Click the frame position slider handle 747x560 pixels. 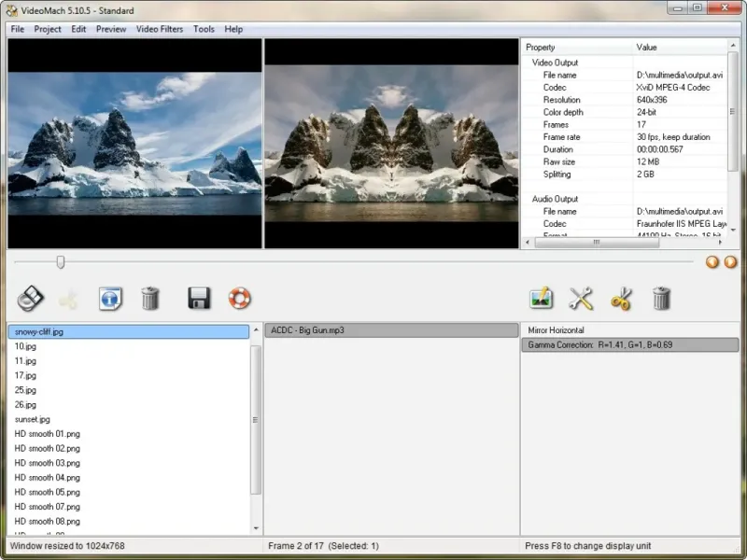pyautogui.click(x=61, y=262)
